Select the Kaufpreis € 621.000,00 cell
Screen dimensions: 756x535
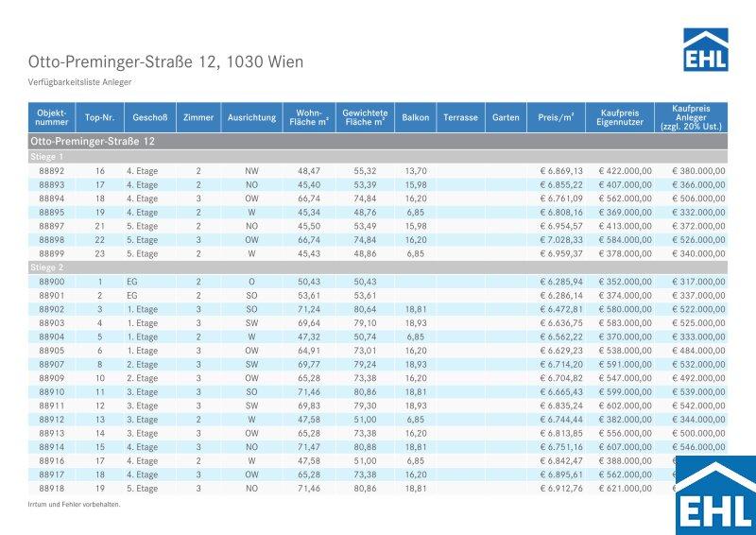click(x=625, y=489)
